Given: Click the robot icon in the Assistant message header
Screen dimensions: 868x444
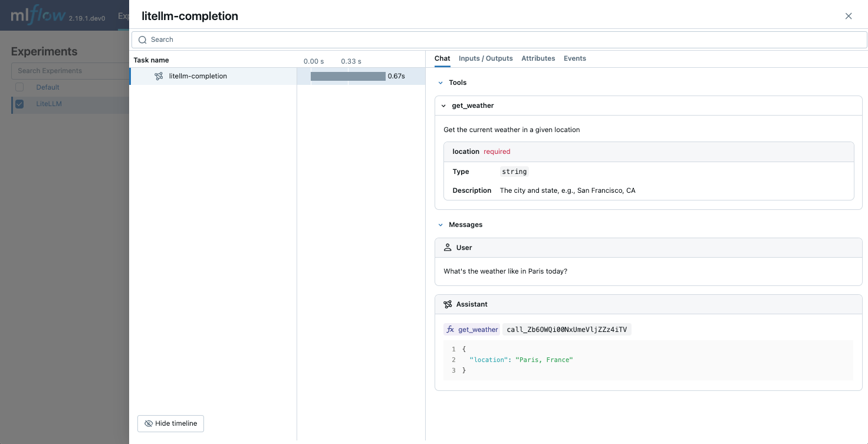Looking at the screenshot, I should click(446, 304).
